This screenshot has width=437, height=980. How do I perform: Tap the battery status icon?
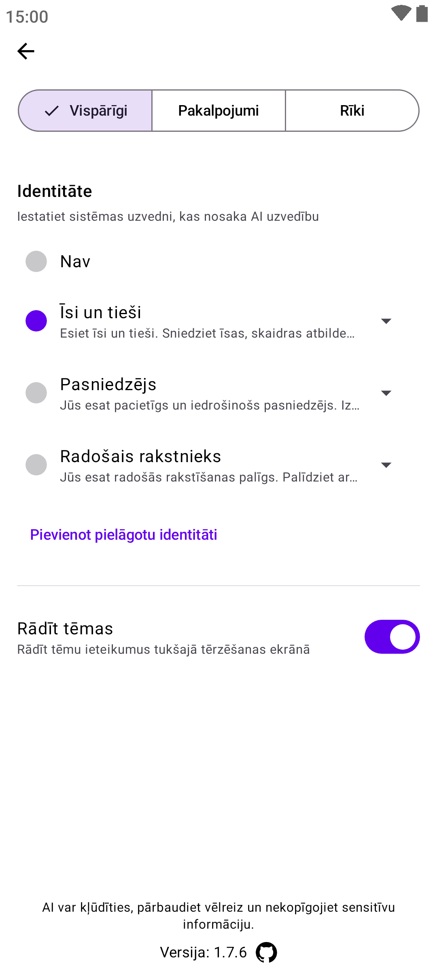(x=422, y=13)
